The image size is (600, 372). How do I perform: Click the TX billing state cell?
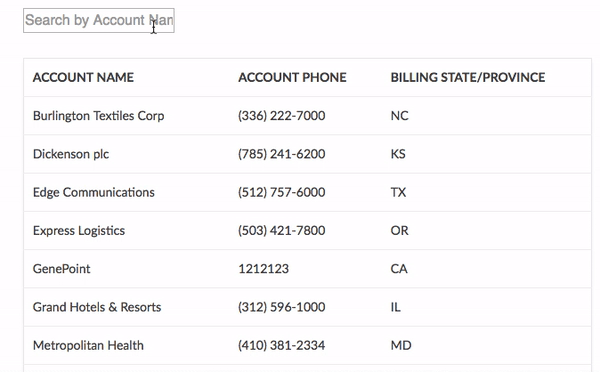(398, 192)
